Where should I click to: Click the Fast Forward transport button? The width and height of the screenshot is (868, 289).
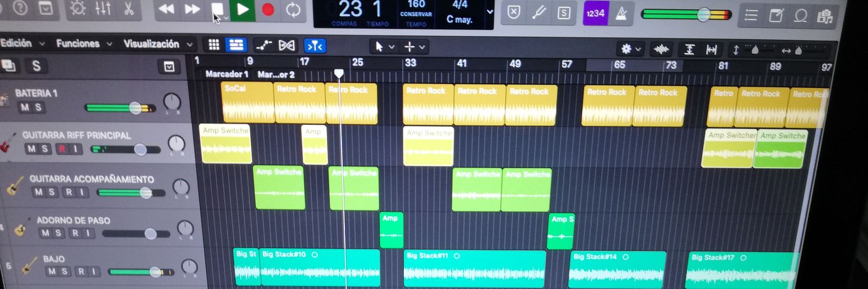(x=192, y=9)
